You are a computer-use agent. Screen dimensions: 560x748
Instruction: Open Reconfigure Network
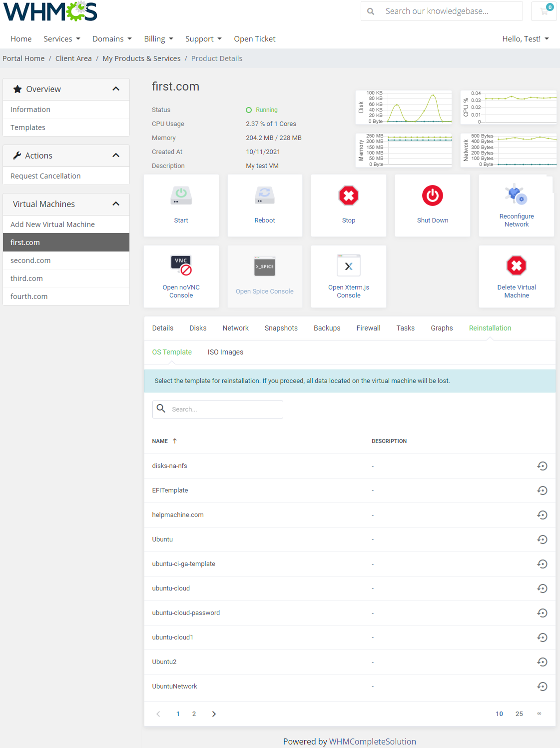[517, 205]
